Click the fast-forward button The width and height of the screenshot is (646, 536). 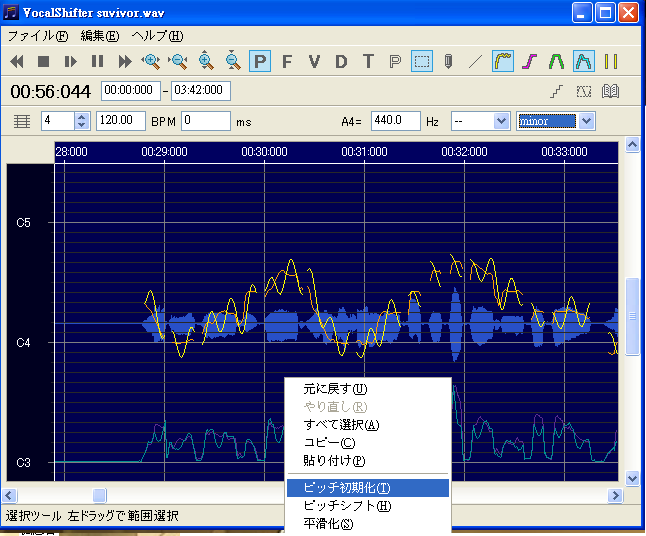tap(125, 62)
